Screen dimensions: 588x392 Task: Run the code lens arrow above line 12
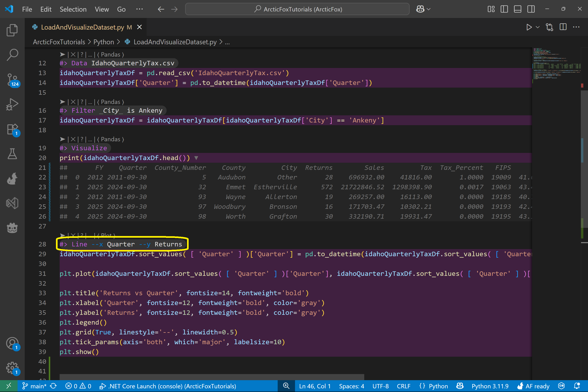(x=62, y=55)
